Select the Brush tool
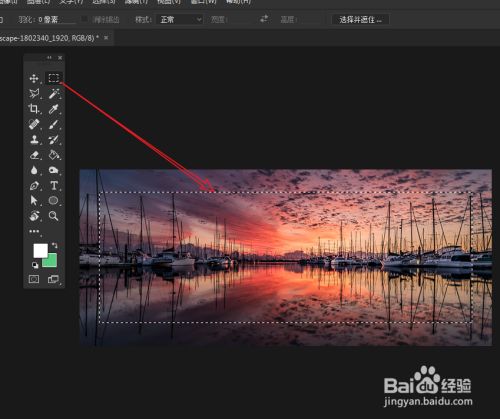 click(53, 124)
